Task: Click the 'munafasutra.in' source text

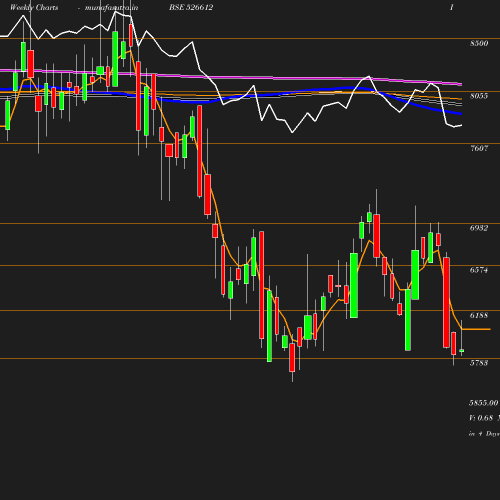Action: tap(111, 8)
